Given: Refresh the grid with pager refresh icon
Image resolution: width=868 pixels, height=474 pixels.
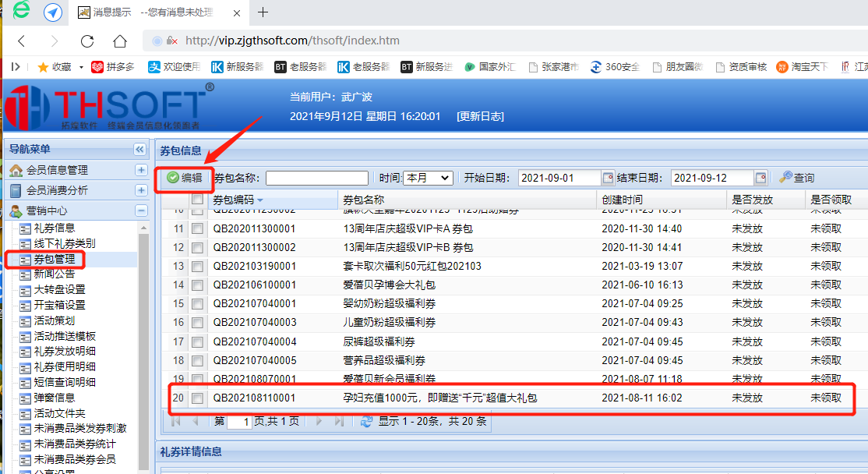Looking at the screenshot, I should point(366,422).
